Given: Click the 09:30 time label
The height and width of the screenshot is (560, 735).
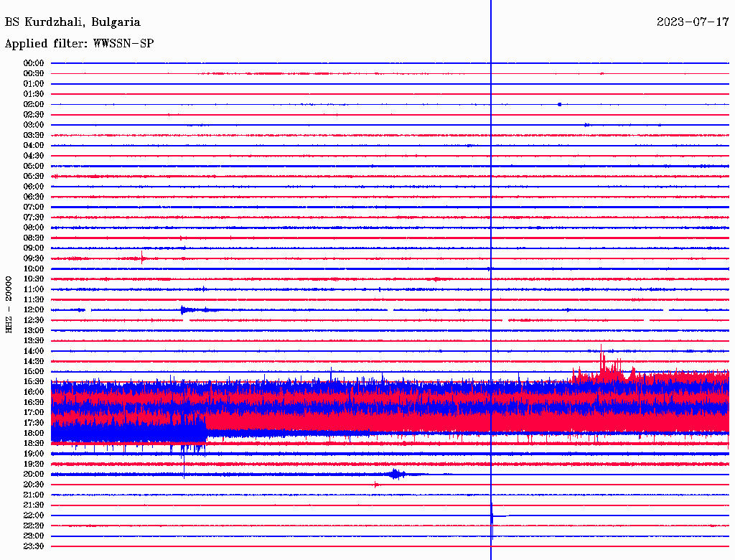Looking at the screenshot, I should pos(34,258).
